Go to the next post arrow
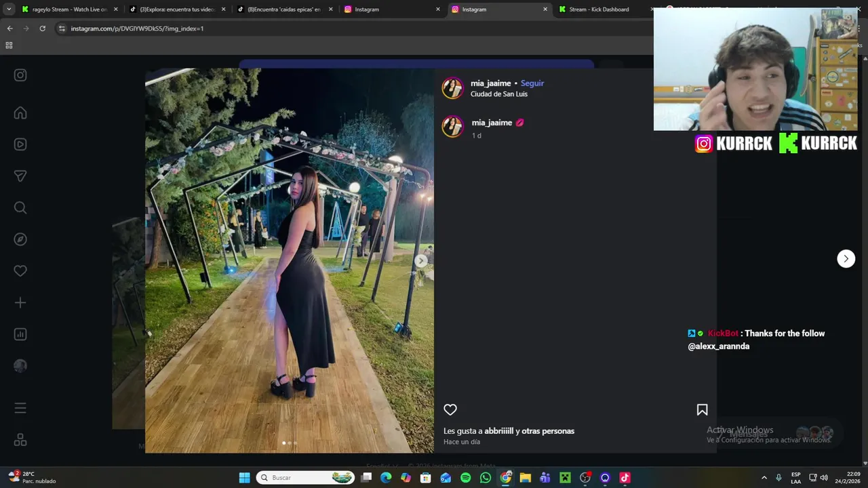 (846, 258)
